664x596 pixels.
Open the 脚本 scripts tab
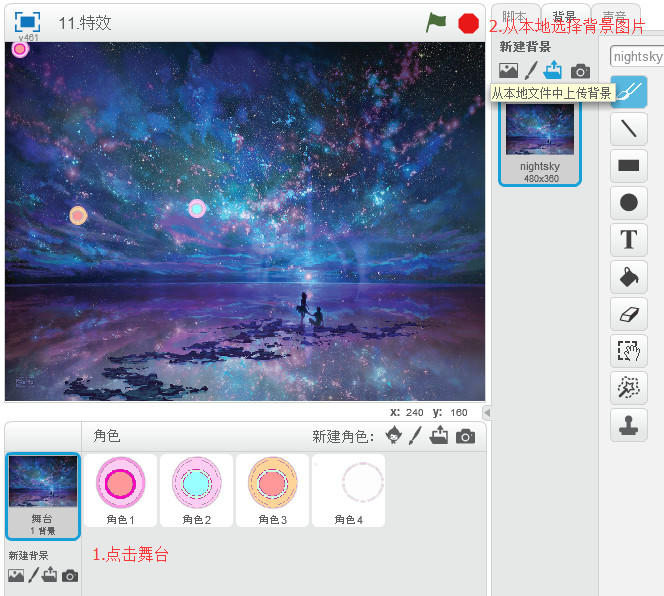(515, 17)
